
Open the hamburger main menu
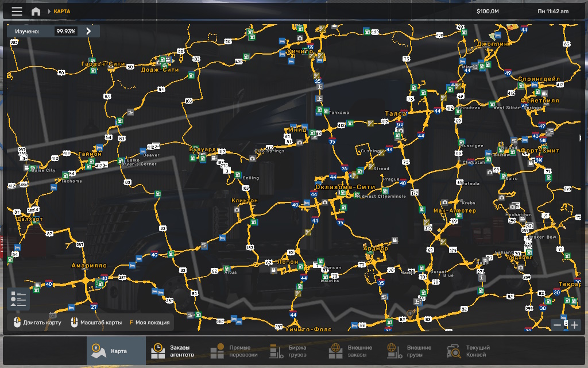17,11
